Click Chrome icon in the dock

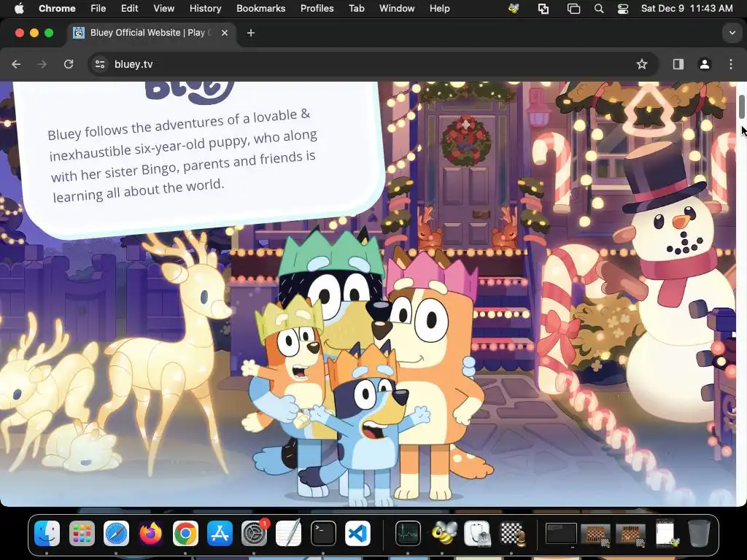(185, 533)
